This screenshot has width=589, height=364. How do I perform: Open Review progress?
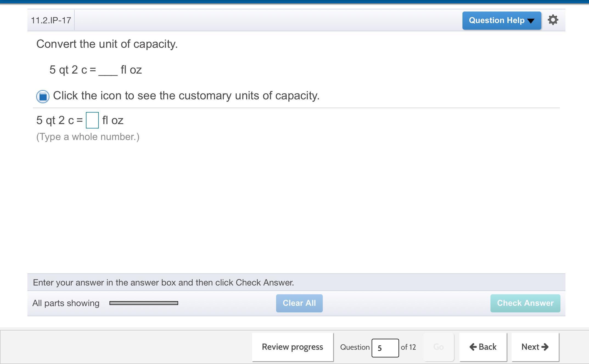(x=292, y=347)
